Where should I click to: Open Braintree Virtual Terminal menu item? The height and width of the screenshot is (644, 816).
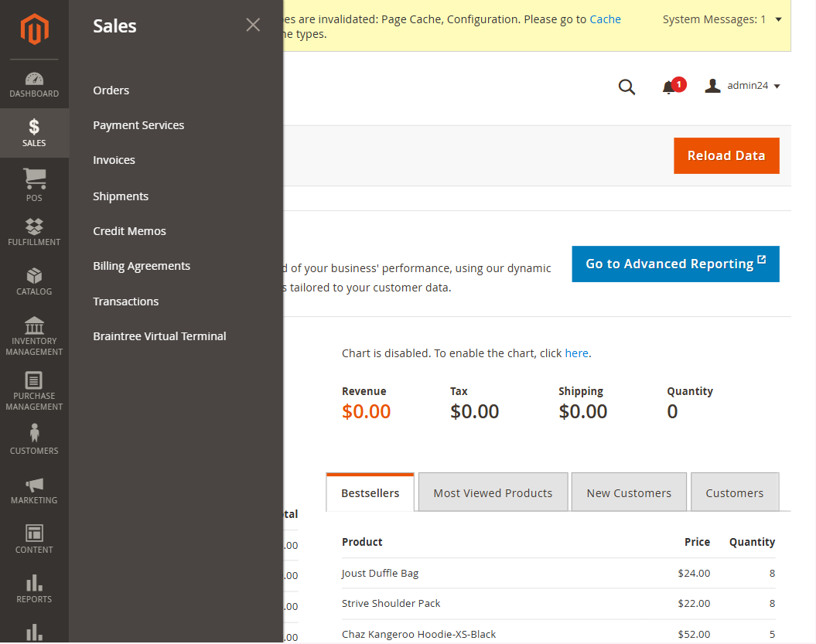[160, 336]
